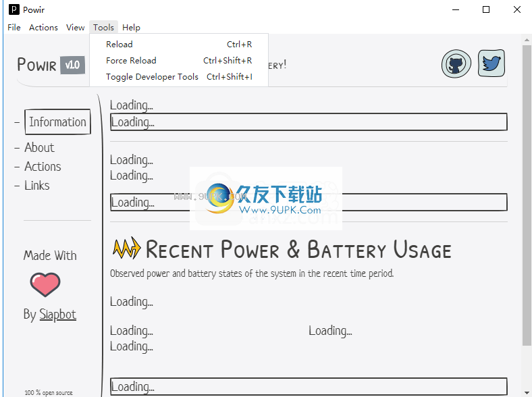532x397 pixels.
Task: Go to the Actions sidebar section
Action: point(43,167)
